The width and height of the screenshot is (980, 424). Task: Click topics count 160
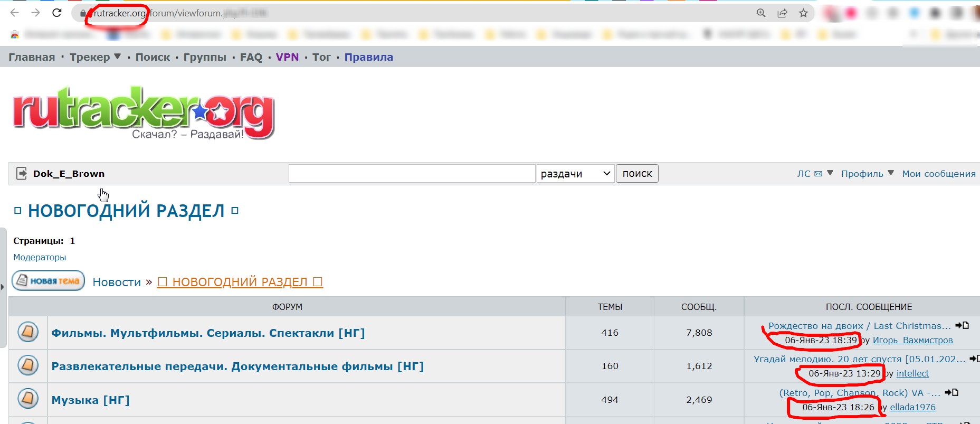(x=610, y=366)
